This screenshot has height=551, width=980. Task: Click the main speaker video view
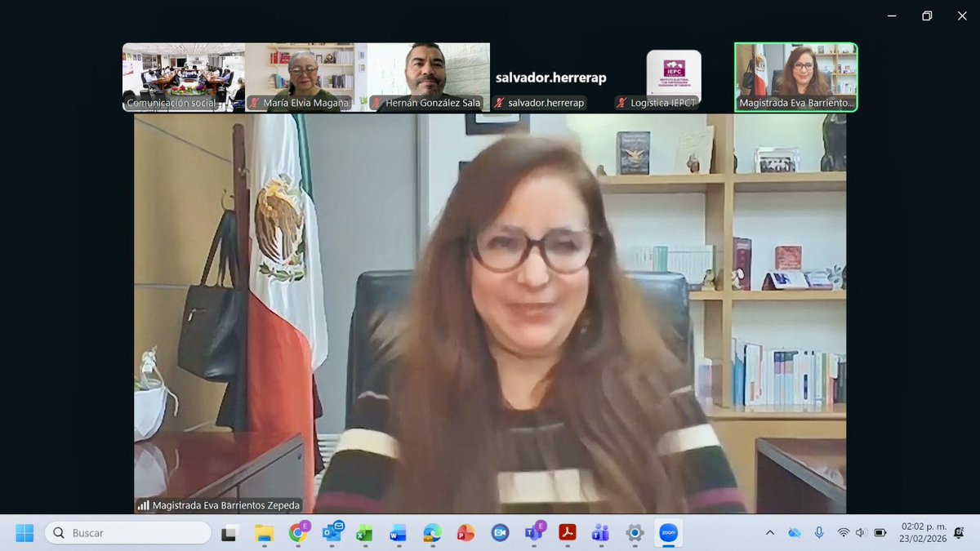[x=490, y=313]
